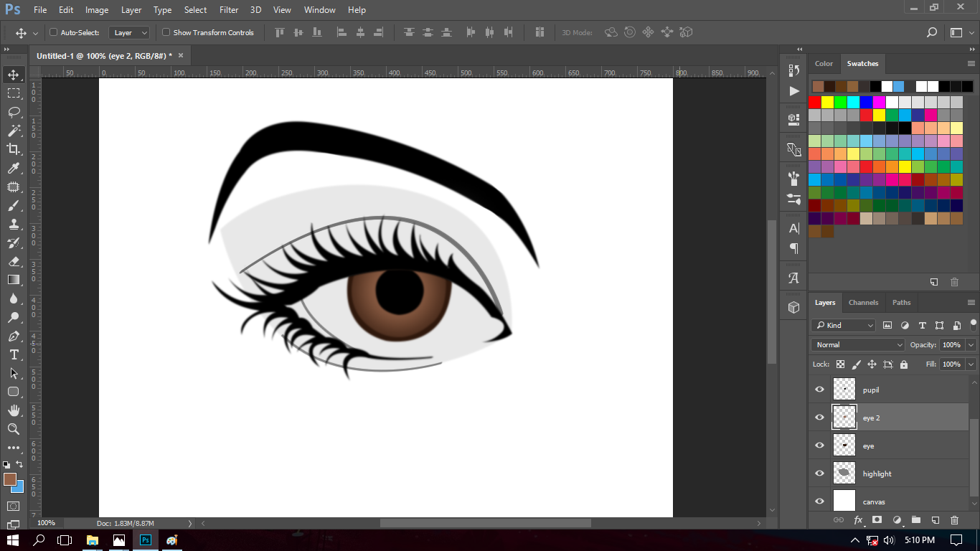Viewport: 980px width, 551px height.
Task: Add a layer mask
Action: (x=877, y=520)
